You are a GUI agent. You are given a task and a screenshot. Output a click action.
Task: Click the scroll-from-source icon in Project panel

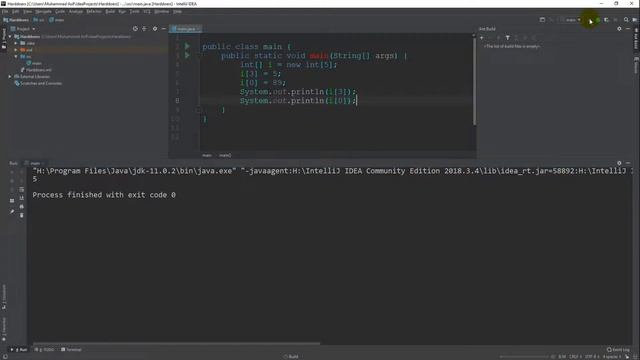tap(135, 29)
